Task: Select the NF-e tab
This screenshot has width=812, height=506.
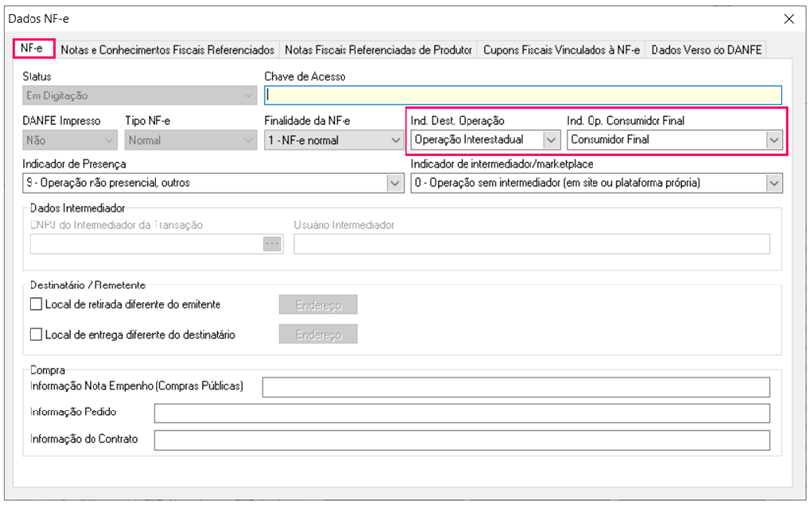Action: pyautogui.click(x=32, y=49)
